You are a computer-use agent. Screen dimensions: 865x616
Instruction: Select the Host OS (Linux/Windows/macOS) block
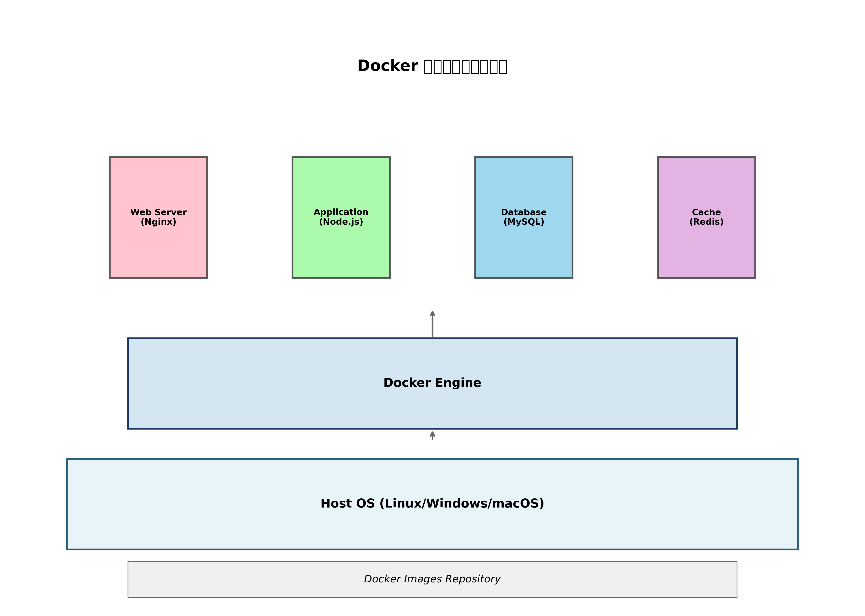click(x=432, y=504)
